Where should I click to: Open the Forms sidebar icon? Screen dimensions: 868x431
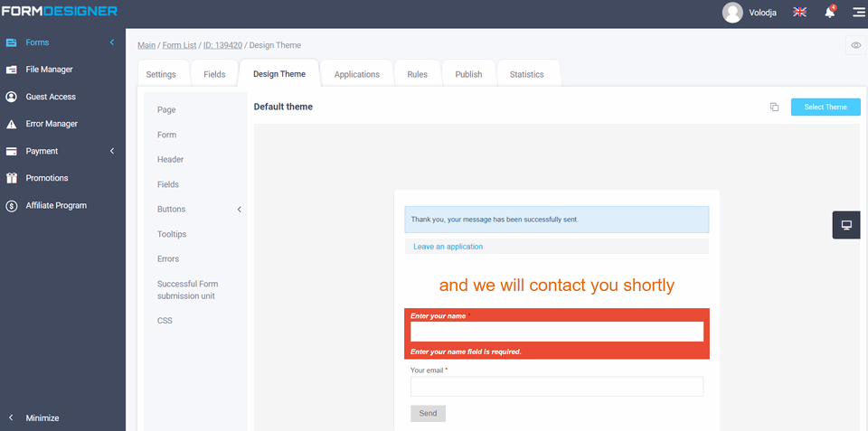[11, 42]
